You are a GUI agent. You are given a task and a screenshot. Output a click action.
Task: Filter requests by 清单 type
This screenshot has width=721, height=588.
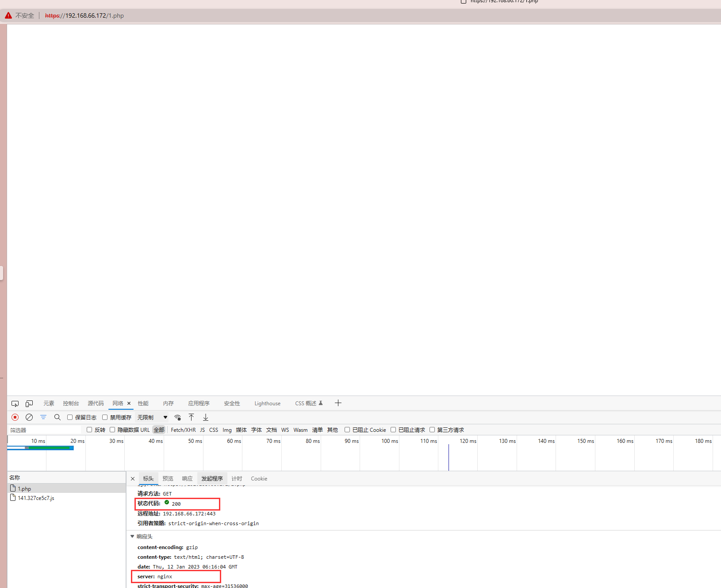click(317, 430)
